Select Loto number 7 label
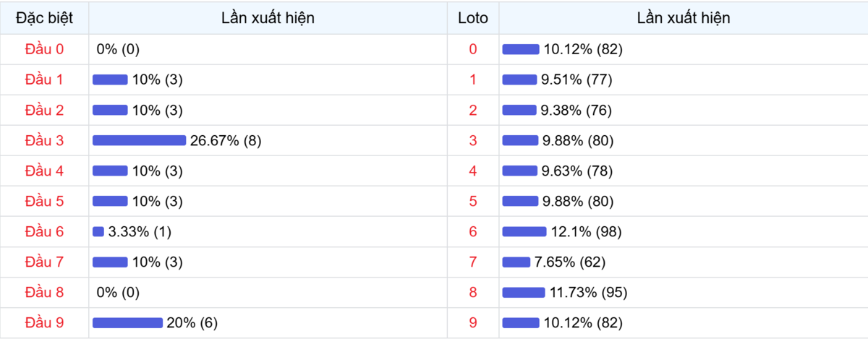The width and height of the screenshot is (868, 339). 473,262
